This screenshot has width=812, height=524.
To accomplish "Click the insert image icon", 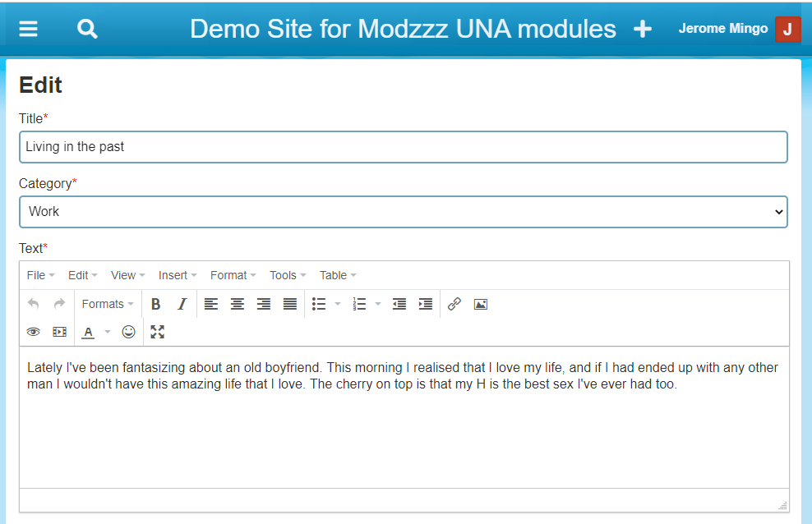I will (481, 304).
